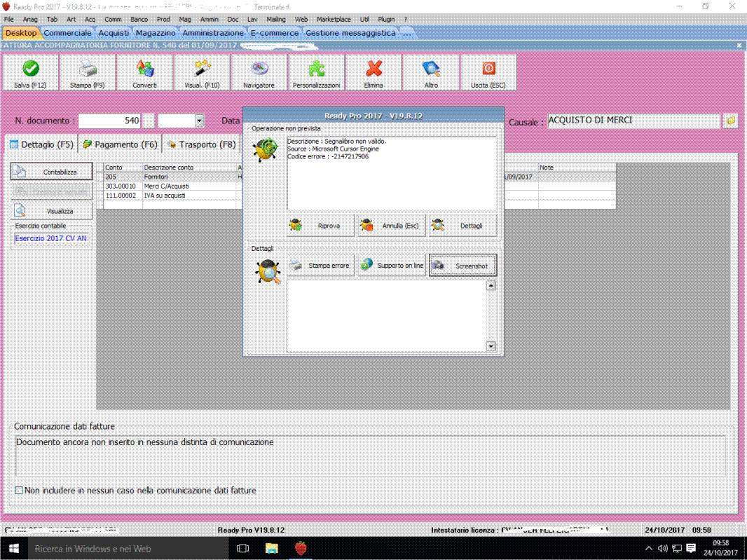The height and width of the screenshot is (560, 747).
Task: Click network icon in system tray
Action: [x=676, y=548]
